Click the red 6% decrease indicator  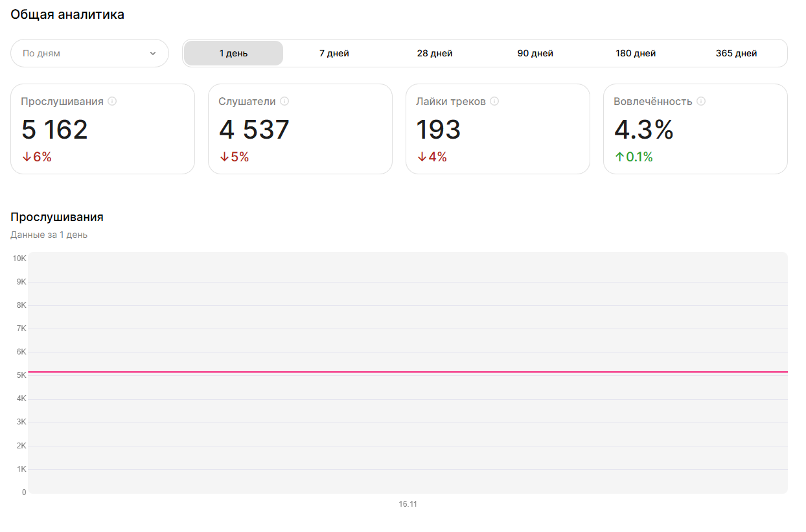pyautogui.click(x=37, y=157)
